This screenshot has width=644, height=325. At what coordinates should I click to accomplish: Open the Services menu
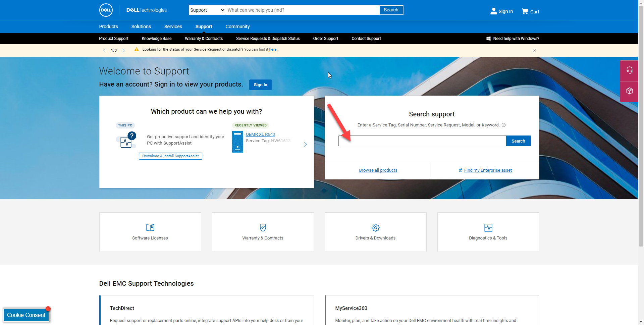(x=173, y=26)
